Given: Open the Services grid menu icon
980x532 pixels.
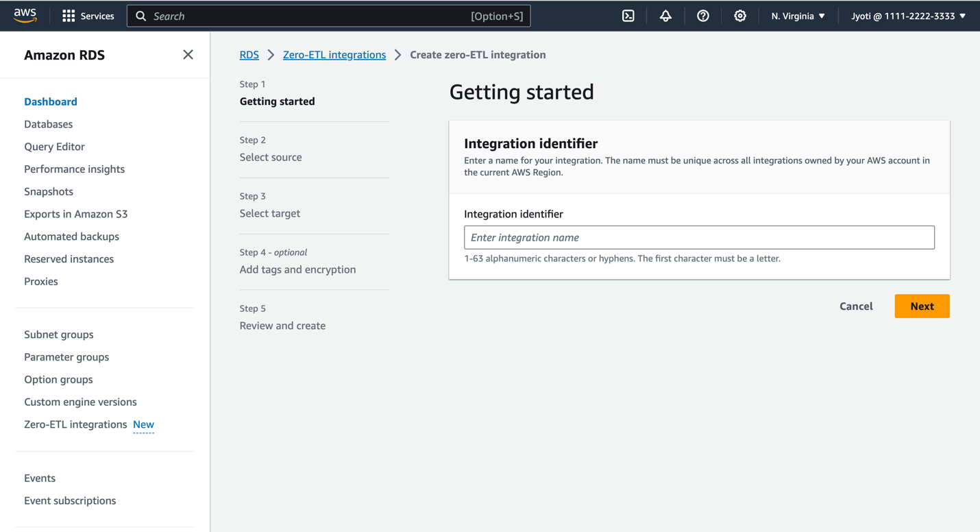Looking at the screenshot, I should click(69, 16).
